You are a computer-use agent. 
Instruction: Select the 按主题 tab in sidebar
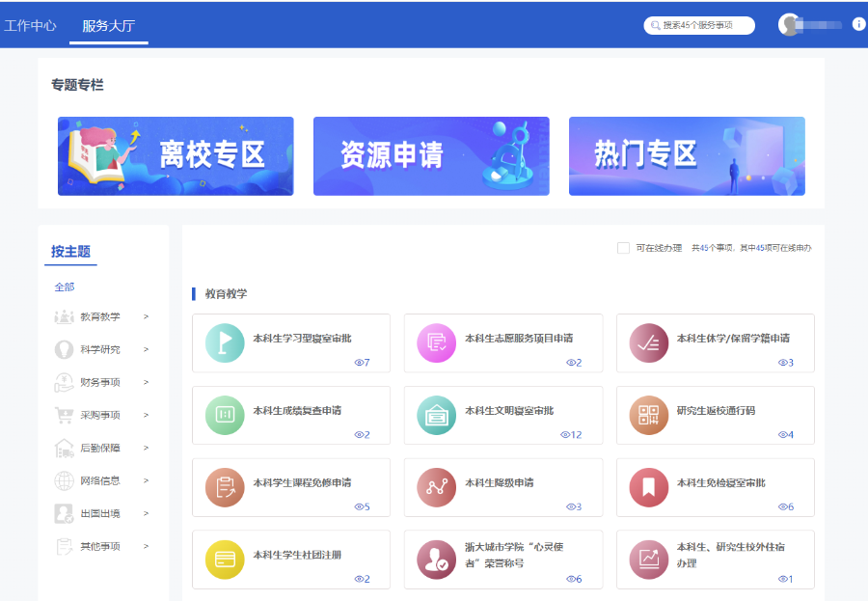coord(70,252)
